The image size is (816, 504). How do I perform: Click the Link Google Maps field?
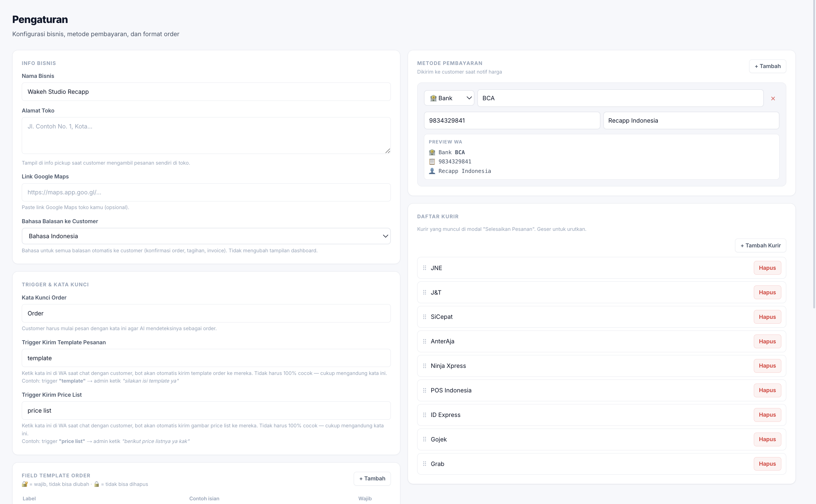[206, 192]
